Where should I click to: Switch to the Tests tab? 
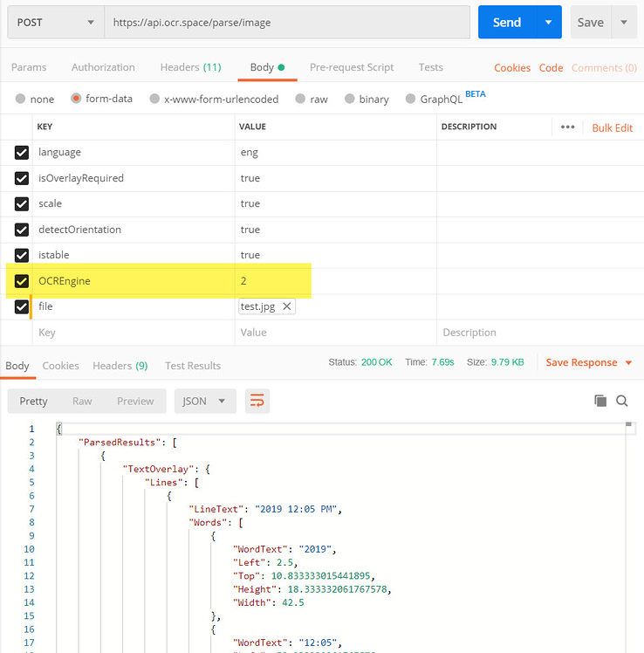[431, 67]
